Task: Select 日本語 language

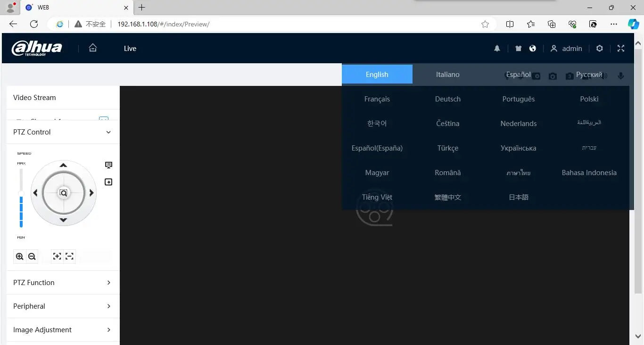Action: point(519,197)
